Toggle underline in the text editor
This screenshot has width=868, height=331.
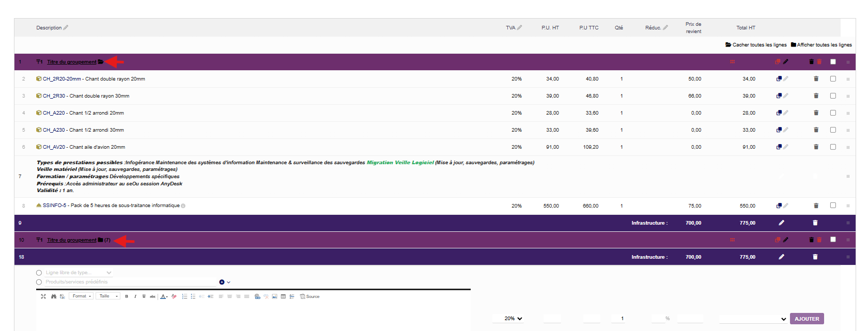tap(144, 296)
